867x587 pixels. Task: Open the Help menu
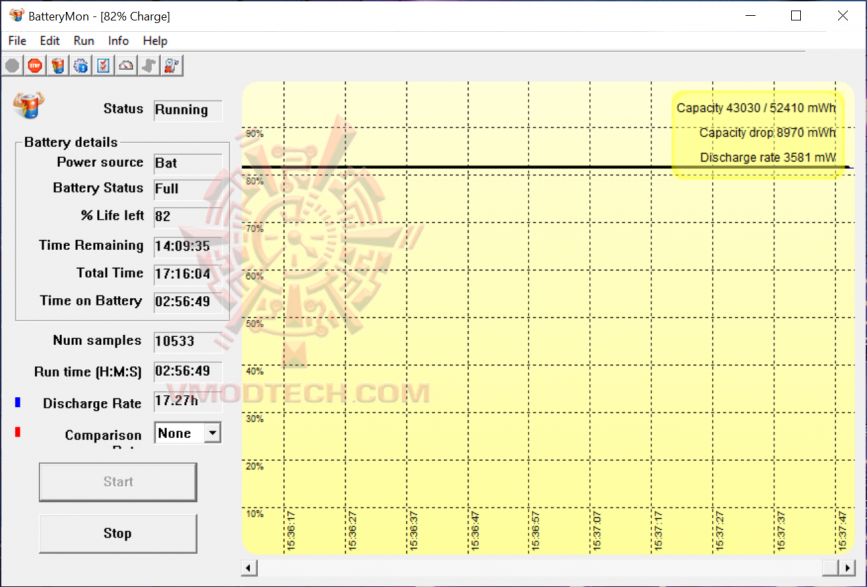(155, 41)
